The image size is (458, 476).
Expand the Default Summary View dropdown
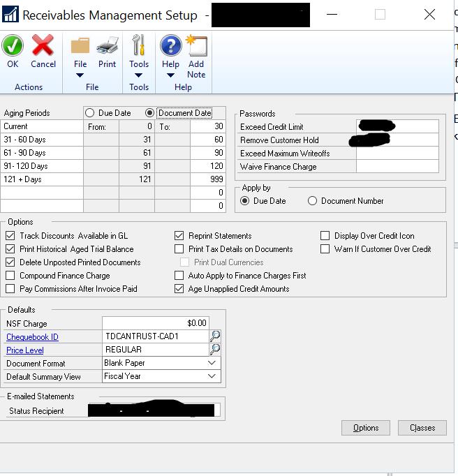click(x=212, y=376)
